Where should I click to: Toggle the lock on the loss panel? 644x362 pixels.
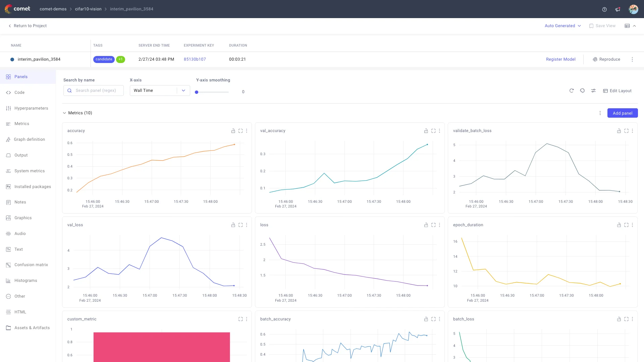point(426,225)
